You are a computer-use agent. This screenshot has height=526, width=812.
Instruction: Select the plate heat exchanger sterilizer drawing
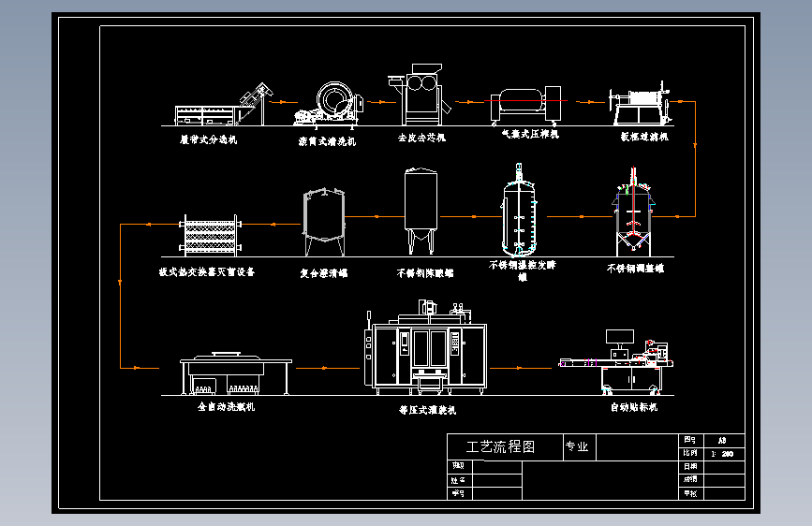[x=210, y=236]
